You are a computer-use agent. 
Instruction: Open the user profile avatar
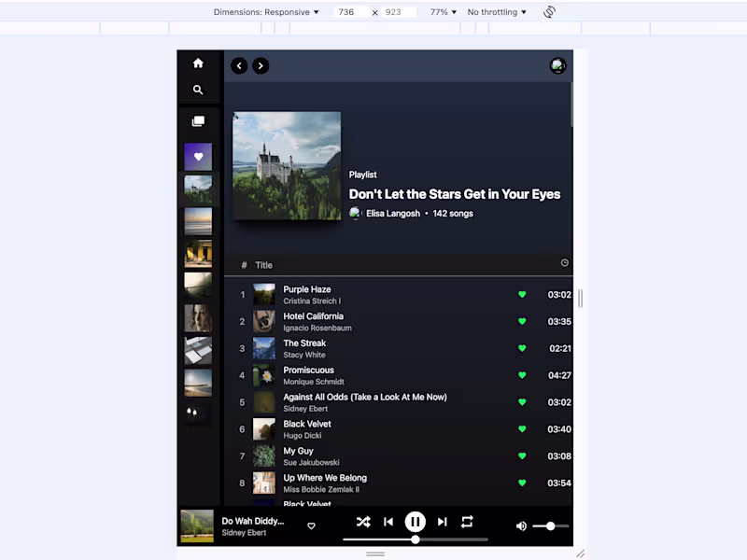(x=557, y=65)
